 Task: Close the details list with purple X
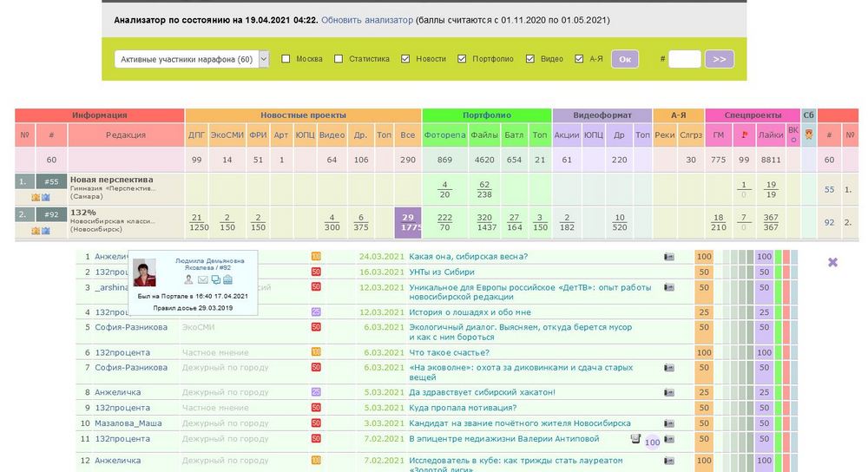(x=832, y=262)
